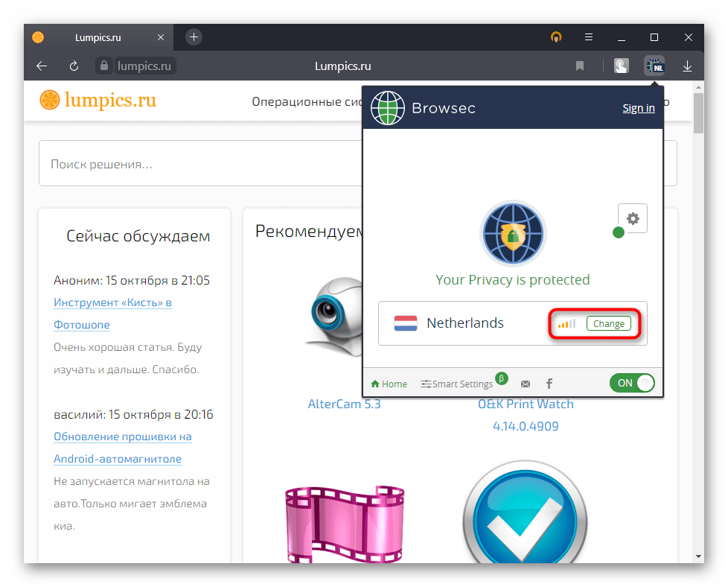Open Browsec settings gear icon
The width and height of the screenshot is (728, 587).
tap(633, 218)
